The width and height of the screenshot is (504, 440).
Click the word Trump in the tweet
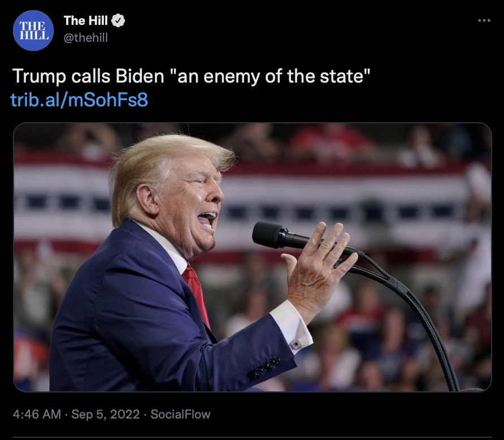point(39,77)
